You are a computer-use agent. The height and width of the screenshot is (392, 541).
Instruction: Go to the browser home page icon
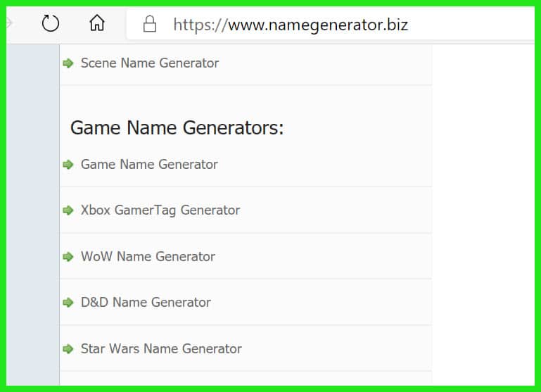[97, 23]
